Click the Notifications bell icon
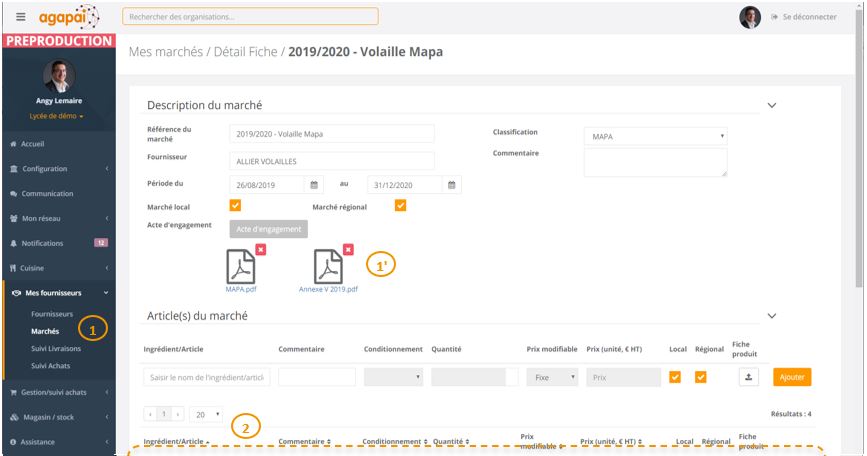This screenshot has height=456, width=867. pyautogui.click(x=13, y=243)
